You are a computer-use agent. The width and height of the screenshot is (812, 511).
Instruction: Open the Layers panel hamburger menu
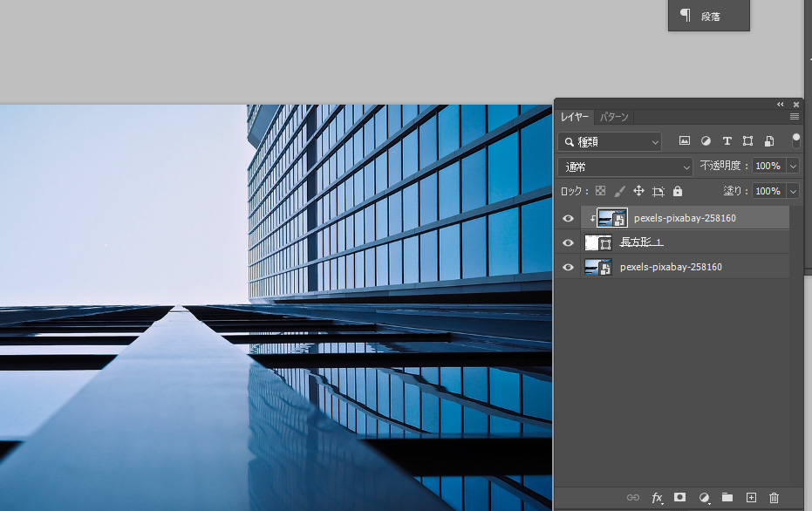pos(795,117)
